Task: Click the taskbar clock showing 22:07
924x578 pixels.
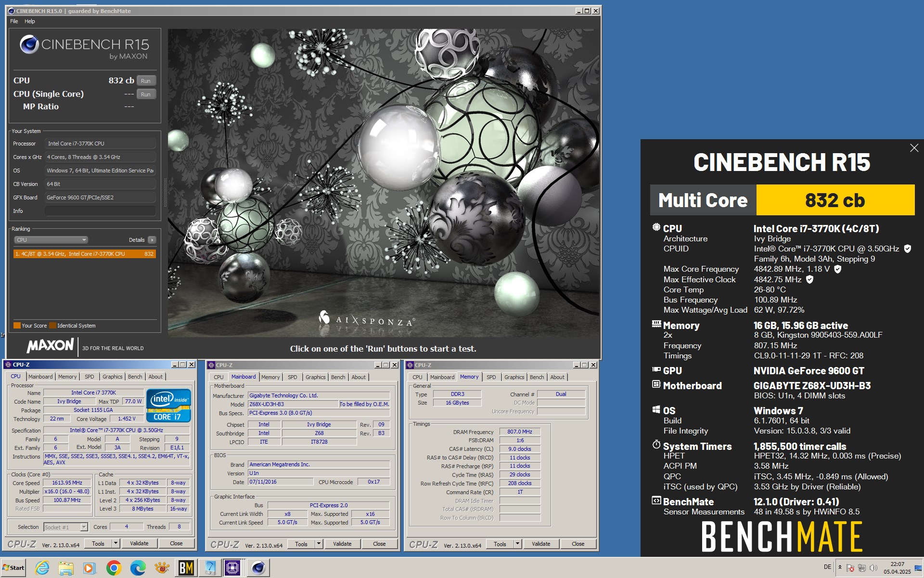Action: (x=897, y=568)
